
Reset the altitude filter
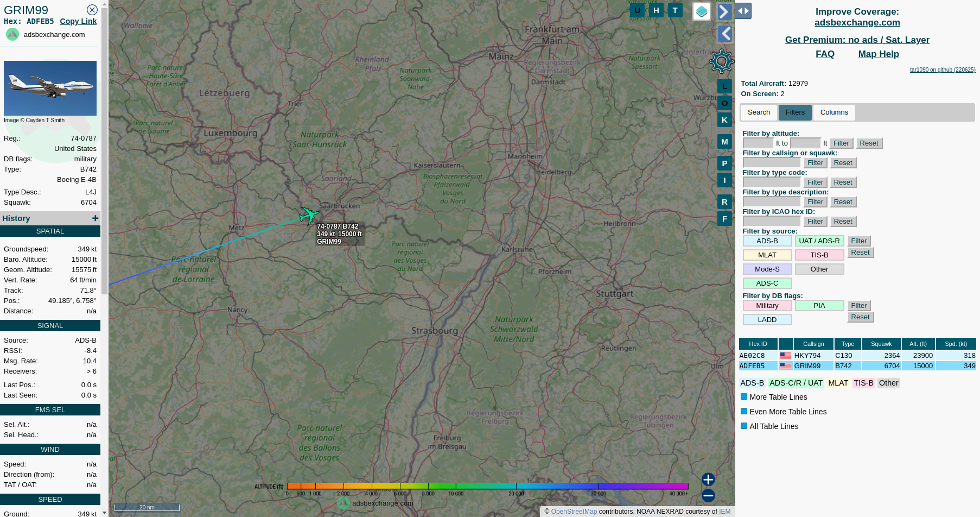click(x=869, y=143)
